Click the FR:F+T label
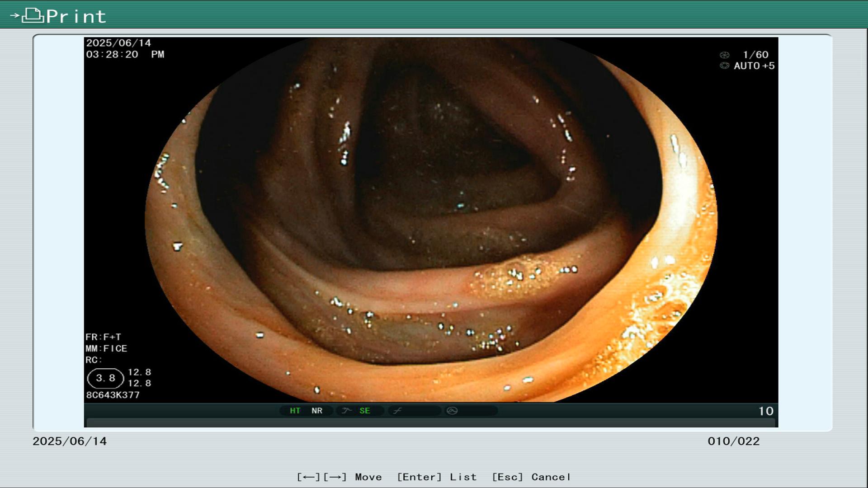Viewport: 868px width, 488px height. [103, 337]
